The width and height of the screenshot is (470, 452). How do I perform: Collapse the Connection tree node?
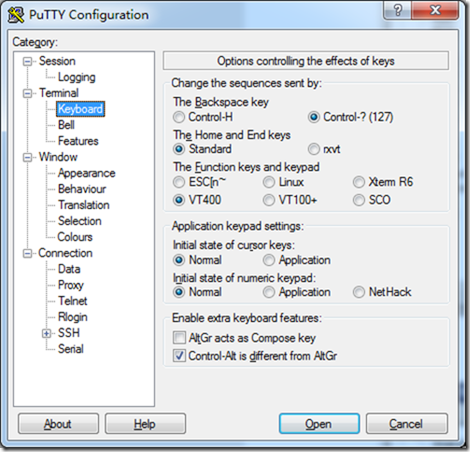[27, 254]
